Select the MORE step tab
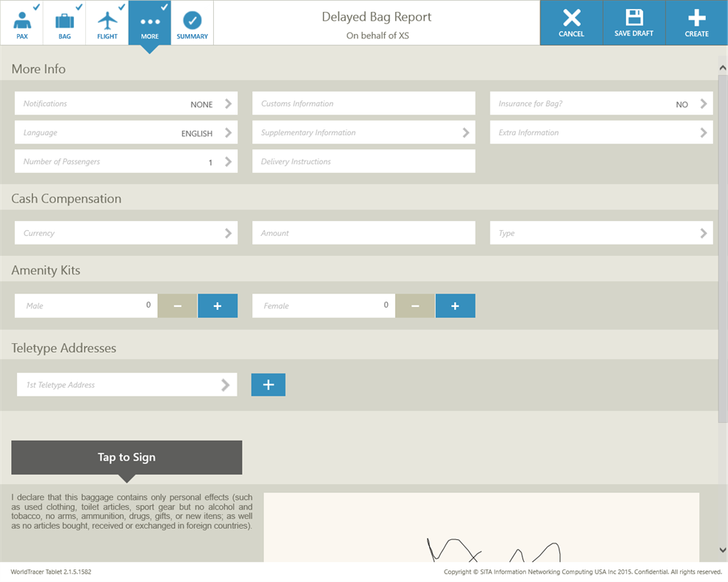 coord(149,23)
